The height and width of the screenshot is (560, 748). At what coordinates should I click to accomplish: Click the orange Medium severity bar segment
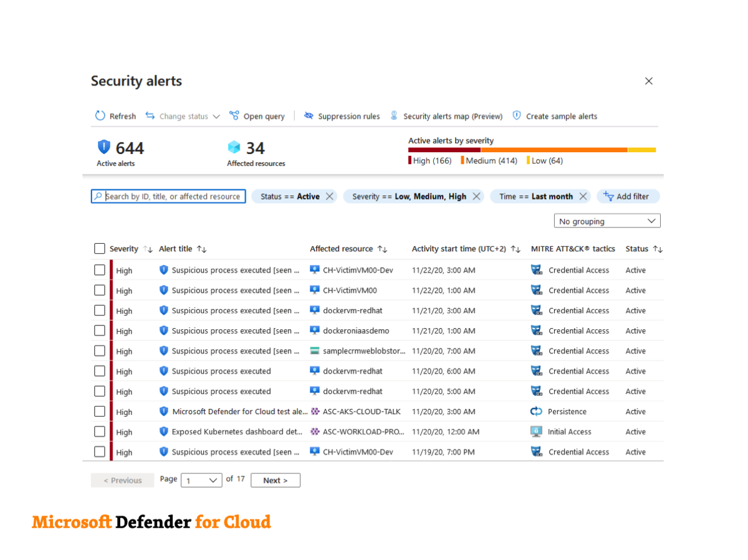[x=554, y=150]
